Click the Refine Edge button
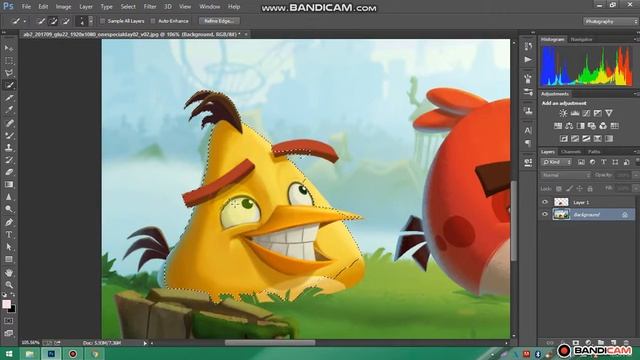 pyautogui.click(x=219, y=21)
